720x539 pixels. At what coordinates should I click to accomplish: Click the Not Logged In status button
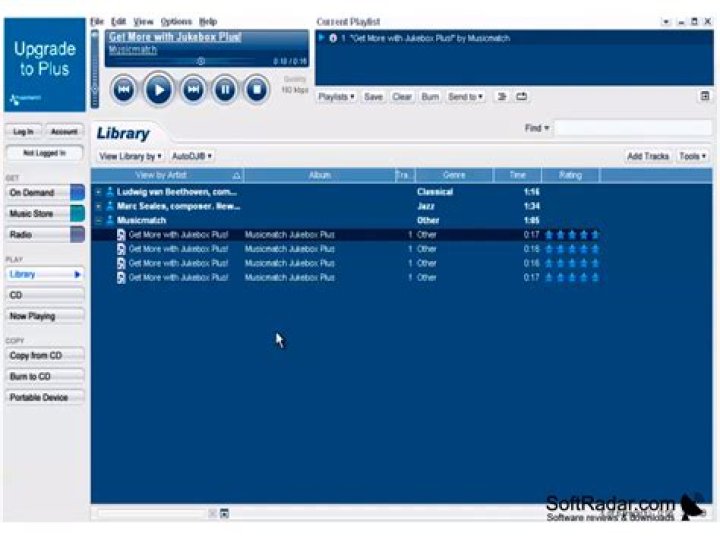click(45, 153)
